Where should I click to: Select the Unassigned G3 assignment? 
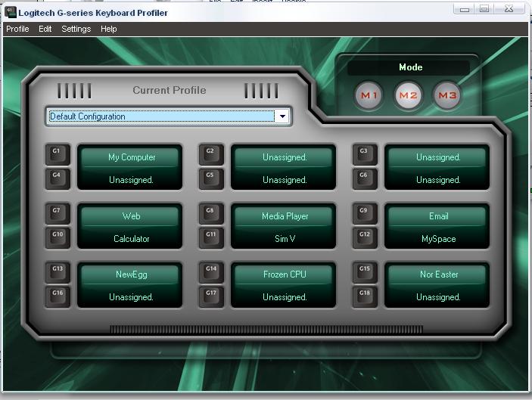point(438,157)
